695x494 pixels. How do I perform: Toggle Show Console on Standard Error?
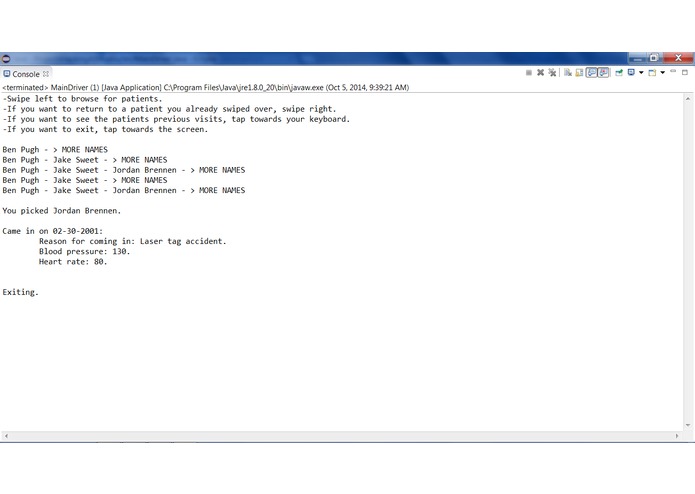coord(603,73)
